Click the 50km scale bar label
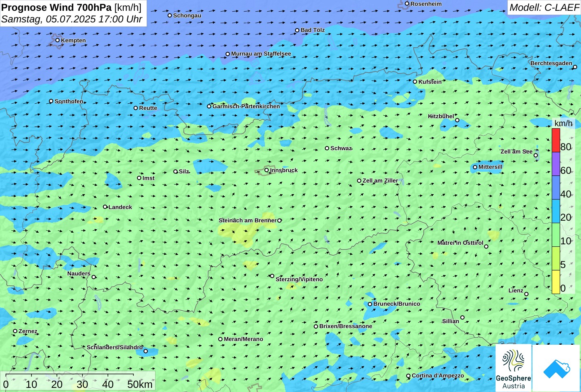This screenshot has height=392, width=581. click(140, 384)
